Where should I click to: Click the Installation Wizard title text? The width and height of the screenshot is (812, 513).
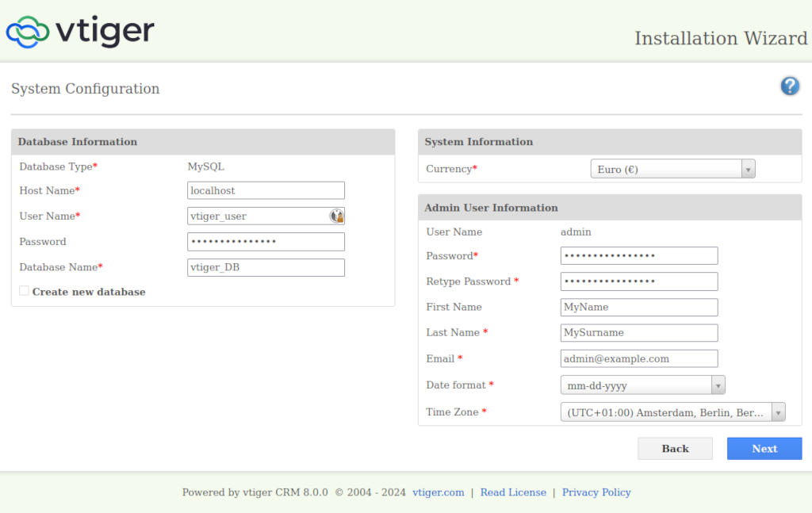pyautogui.click(x=721, y=38)
